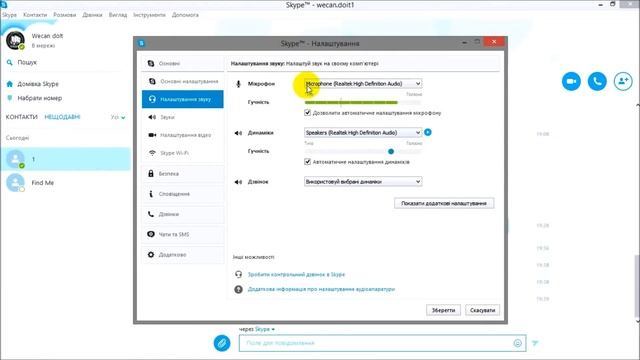
Task: Click the Skype Home house icon
Action: coord(10,84)
